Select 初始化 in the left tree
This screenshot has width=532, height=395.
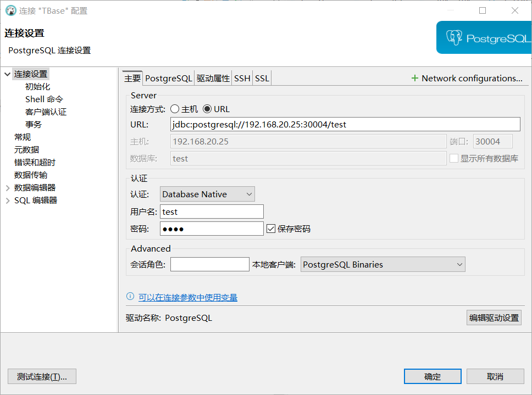pyautogui.click(x=38, y=86)
